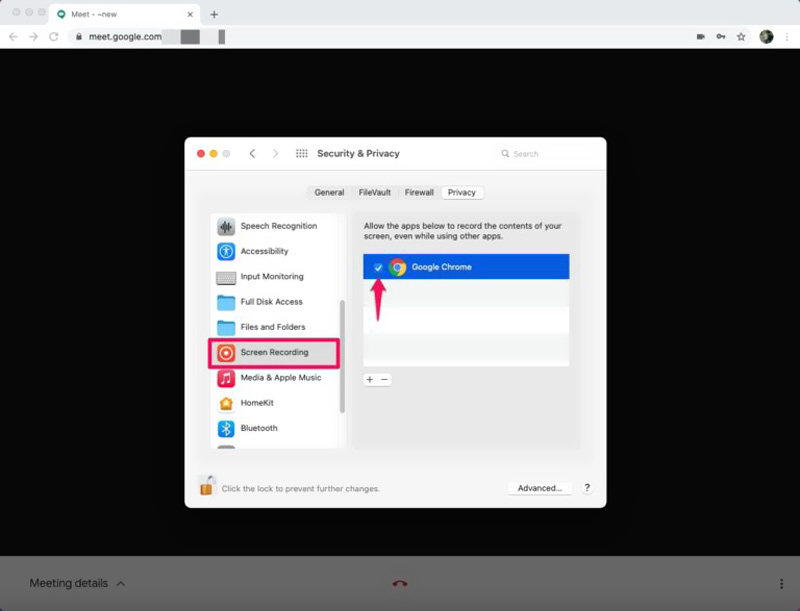Click the Search field in Security & Privacy
800x611 pixels.
[548, 154]
